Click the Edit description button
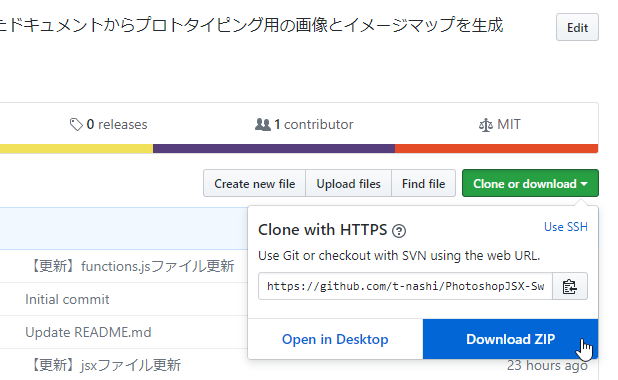Image resolution: width=618 pixels, height=380 pixels. click(577, 27)
